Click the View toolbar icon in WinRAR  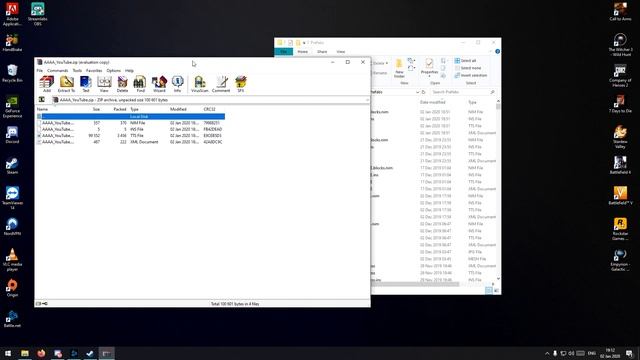(104, 84)
